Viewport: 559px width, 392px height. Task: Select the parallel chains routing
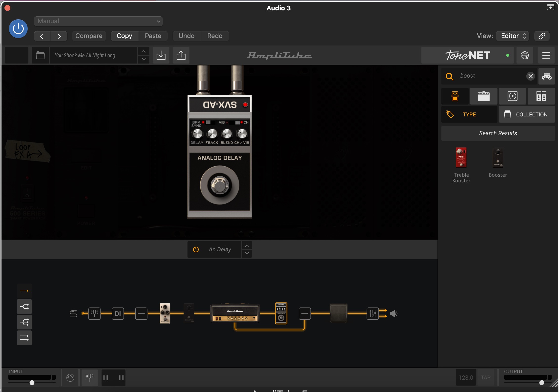[24, 338]
